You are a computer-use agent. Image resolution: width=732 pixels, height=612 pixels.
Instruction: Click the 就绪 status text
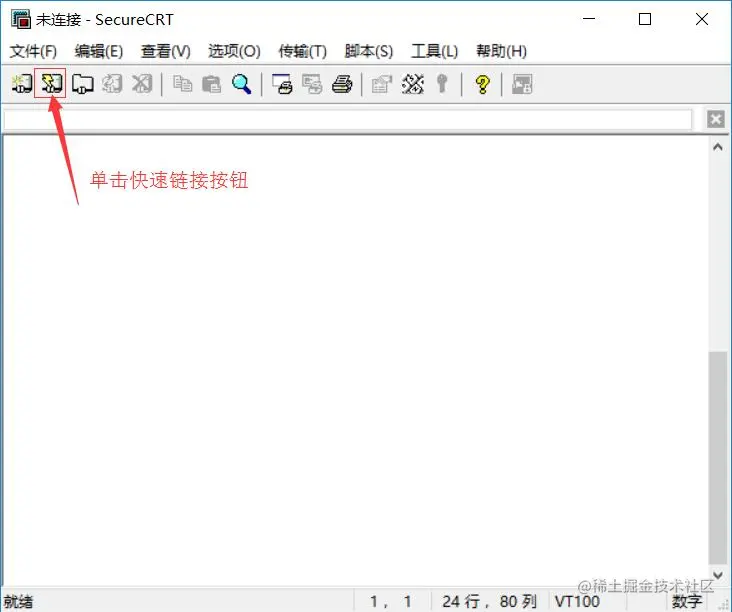tap(19, 601)
